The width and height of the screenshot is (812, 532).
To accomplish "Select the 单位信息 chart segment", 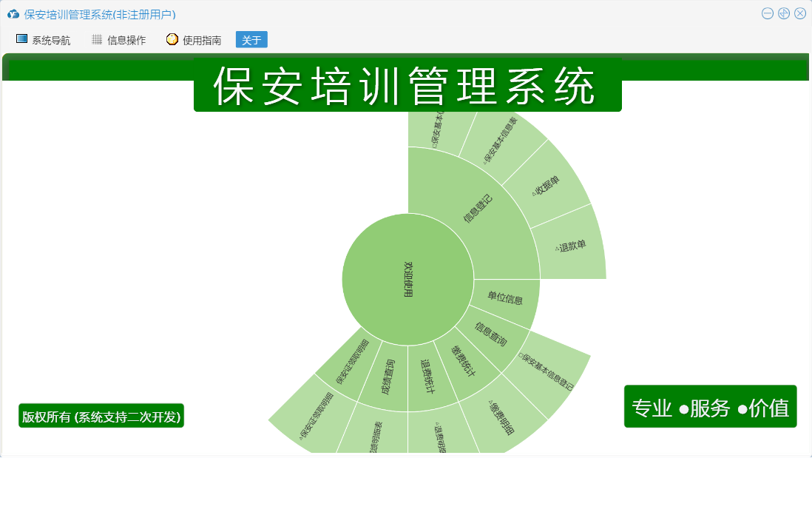I will 505,298.
